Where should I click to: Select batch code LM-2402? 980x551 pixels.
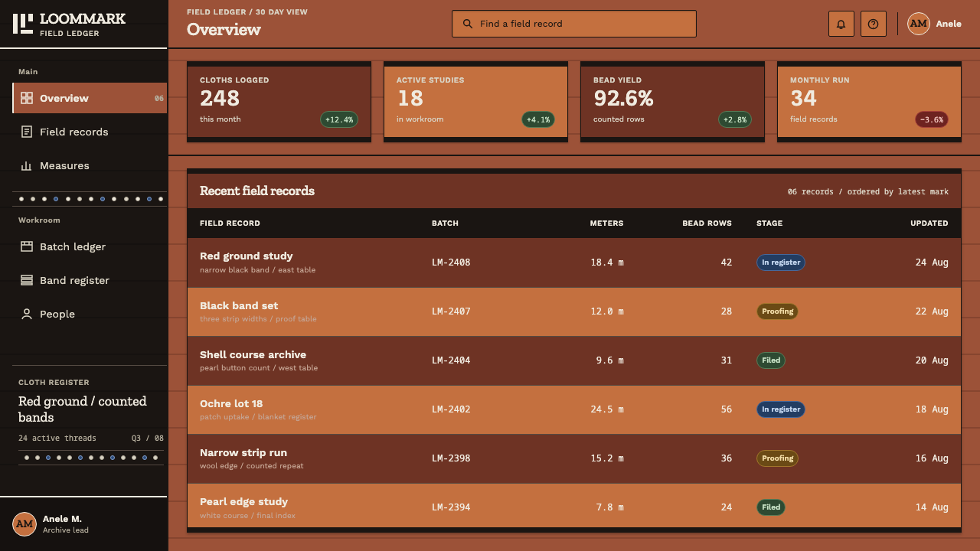(x=451, y=409)
